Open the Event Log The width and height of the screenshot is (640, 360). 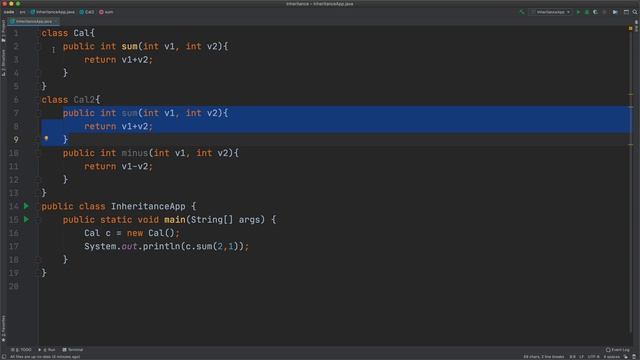click(618, 350)
